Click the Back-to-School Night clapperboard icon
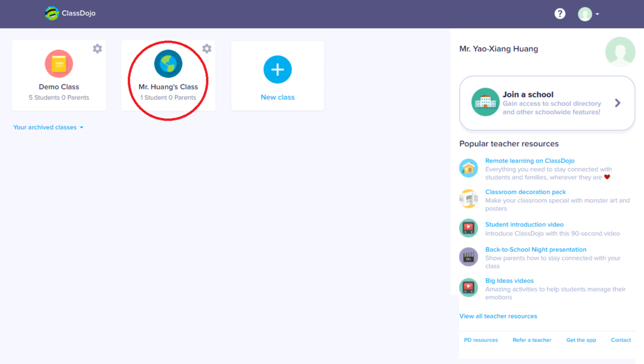This screenshot has width=644, height=364. [469, 257]
